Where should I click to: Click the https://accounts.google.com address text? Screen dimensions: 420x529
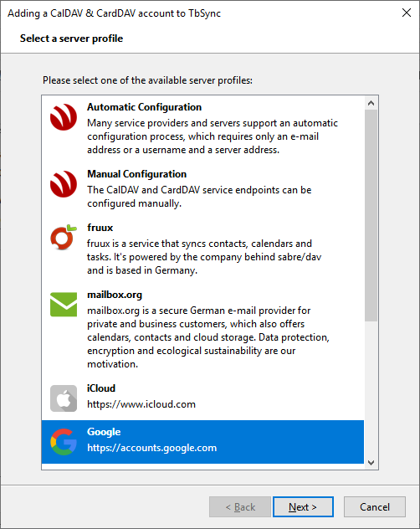click(x=151, y=448)
